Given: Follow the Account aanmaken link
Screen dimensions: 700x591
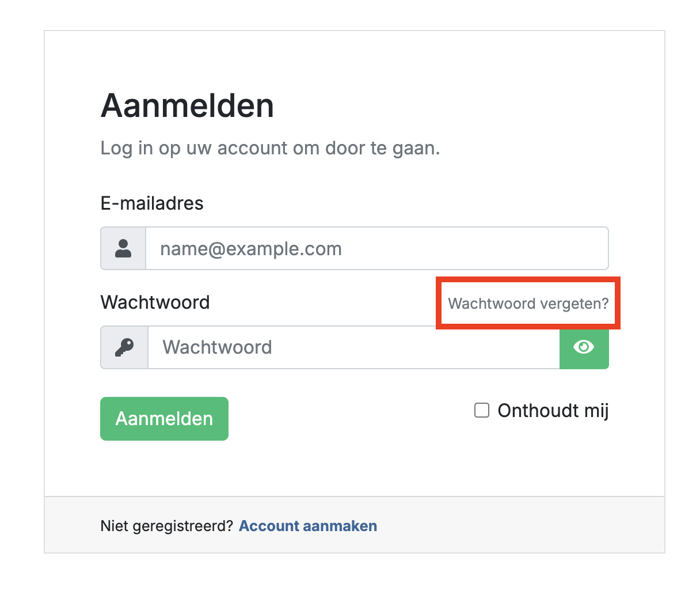Looking at the screenshot, I should (308, 526).
